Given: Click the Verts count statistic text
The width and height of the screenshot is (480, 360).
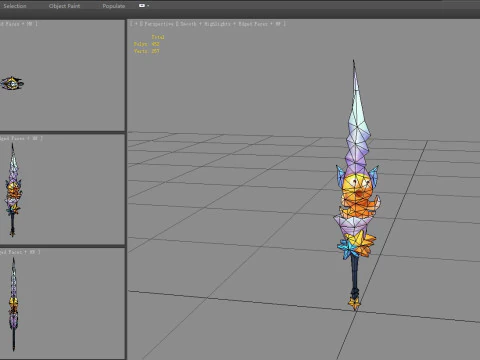Looking at the screenshot, I should coord(147,51).
